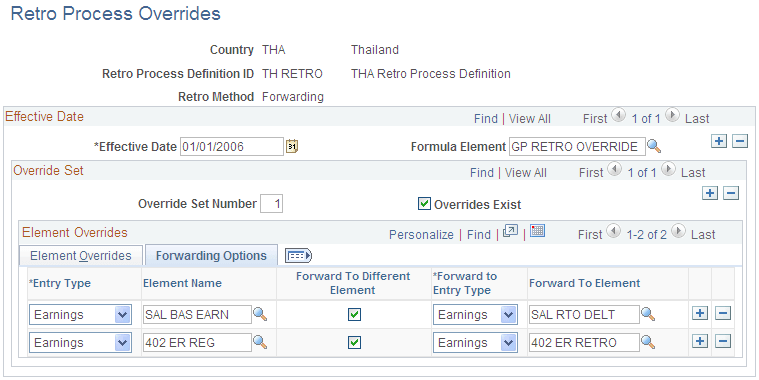Click Last in Override Set navigation

(693, 172)
